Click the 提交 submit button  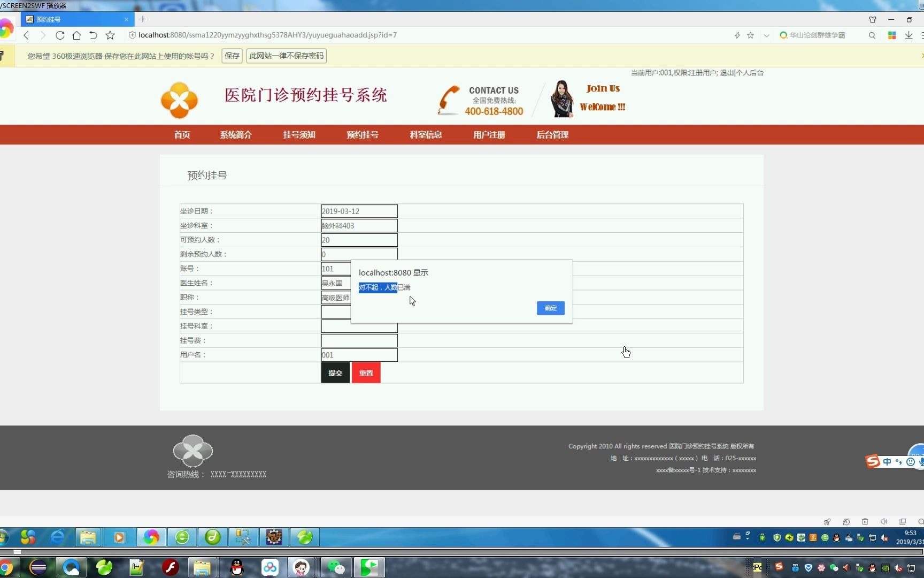coord(335,372)
